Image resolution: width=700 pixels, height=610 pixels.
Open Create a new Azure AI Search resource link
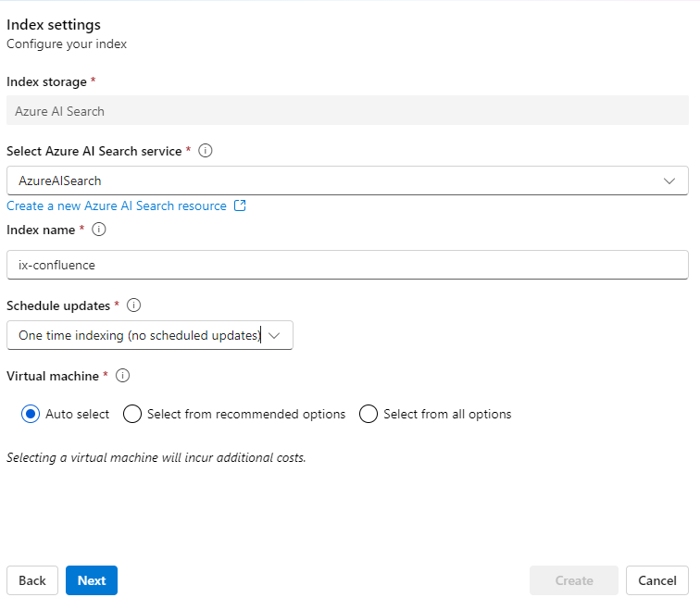pos(117,205)
